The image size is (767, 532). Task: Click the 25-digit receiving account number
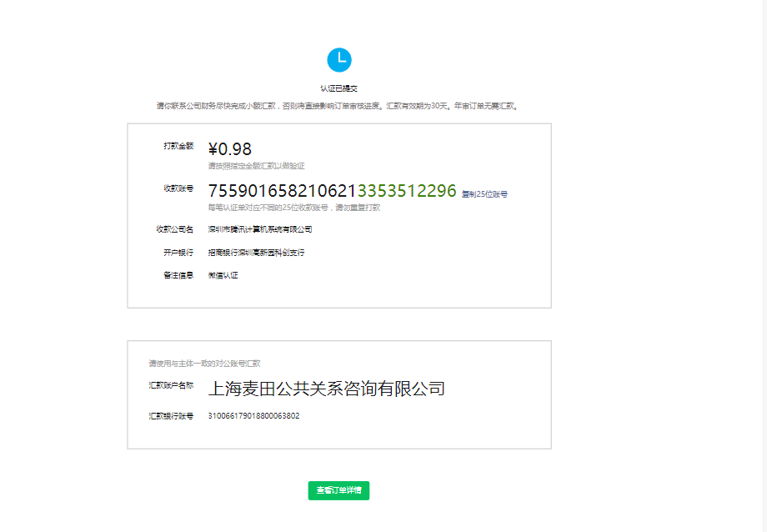(332, 191)
